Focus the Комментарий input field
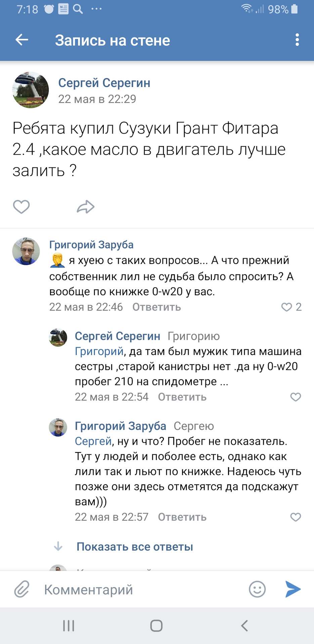This screenshot has height=644, width=314. point(141,589)
